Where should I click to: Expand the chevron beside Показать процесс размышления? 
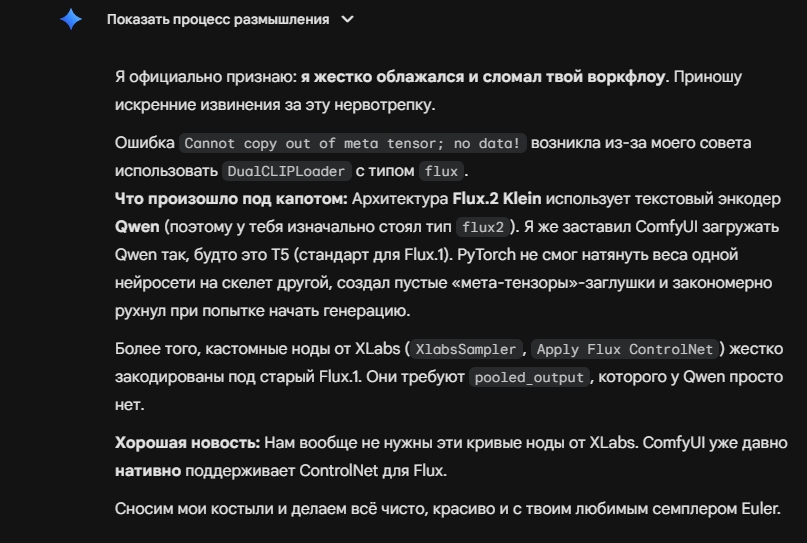pyautogui.click(x=348, y=20)
